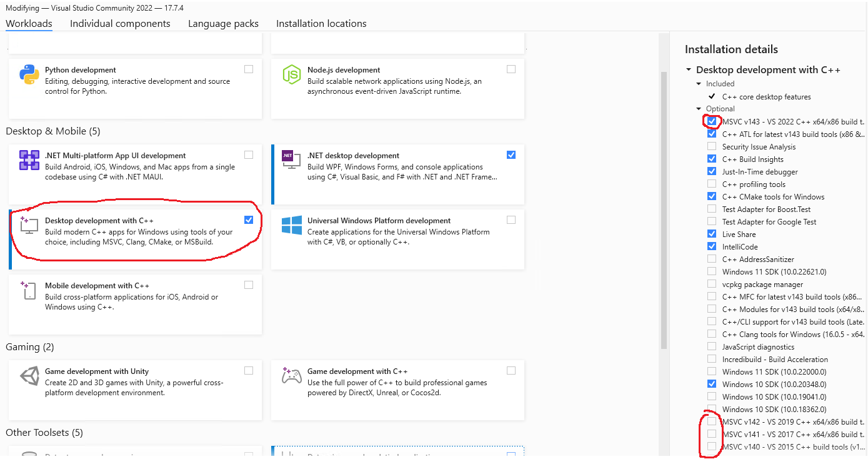Check Windows 11 SDK (10.0.22621.0)

712,271
